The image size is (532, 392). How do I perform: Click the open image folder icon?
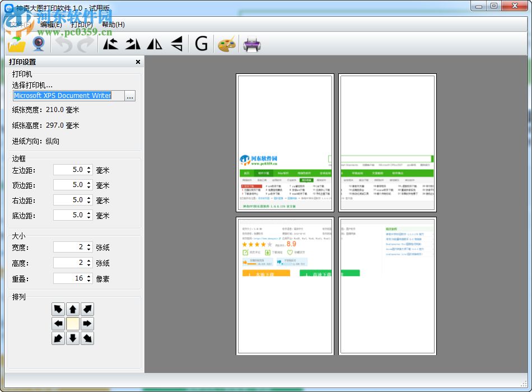pyautogui.click(x=18, y=44)
